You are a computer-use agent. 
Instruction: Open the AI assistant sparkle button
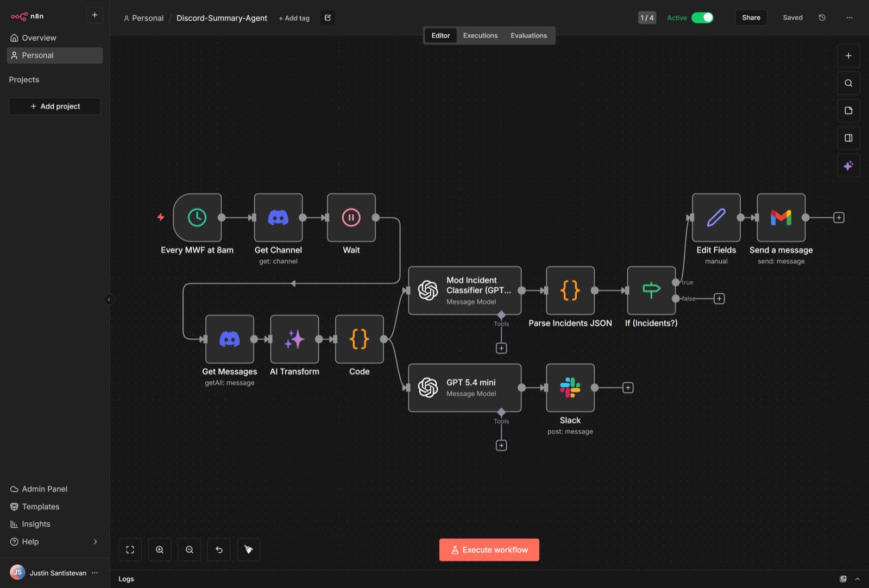(x=848, y=166)
